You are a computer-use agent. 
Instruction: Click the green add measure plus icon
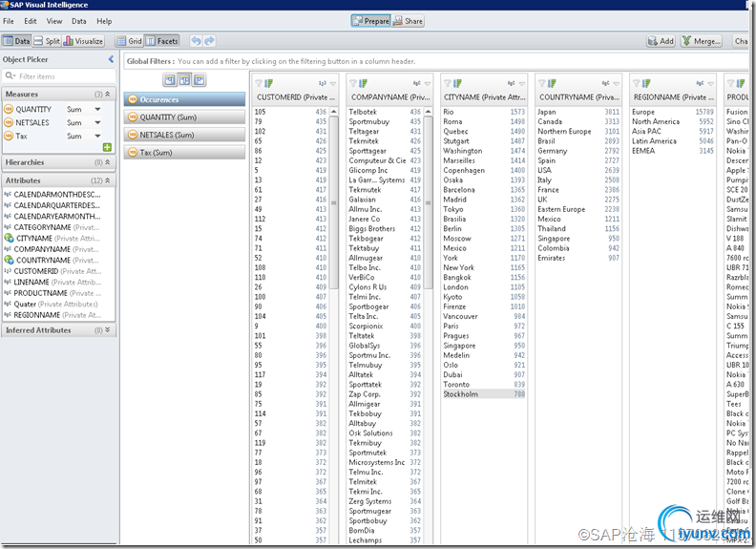coord(107,147)
